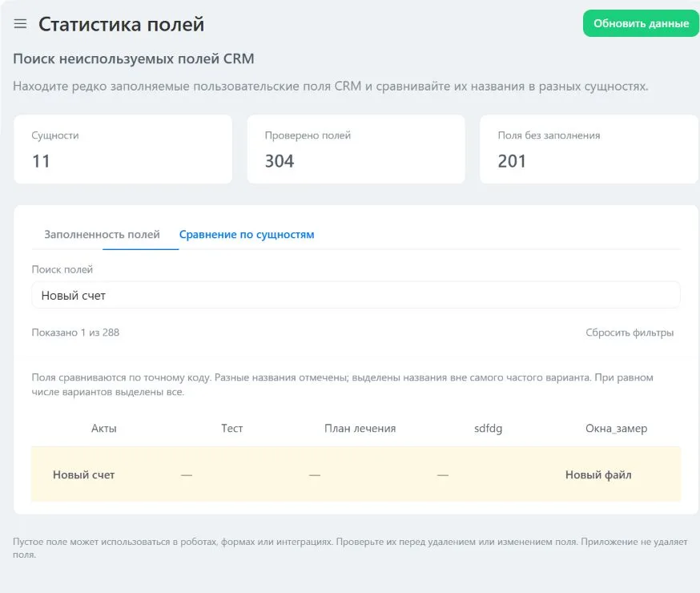Select the Новый счет cell in table row
Viewport: 700px width, 593px height.
coord(83,474)
